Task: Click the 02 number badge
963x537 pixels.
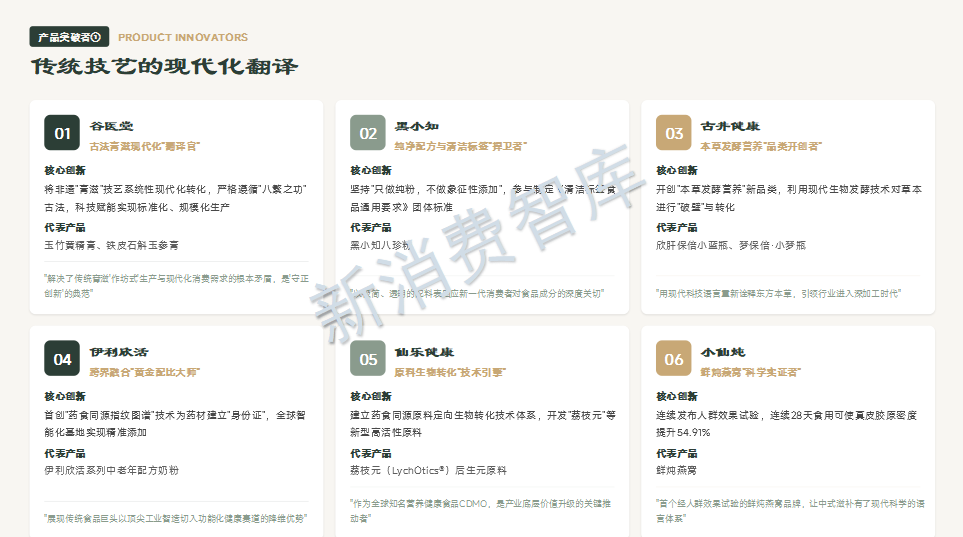Action: (x=368, y=133)
